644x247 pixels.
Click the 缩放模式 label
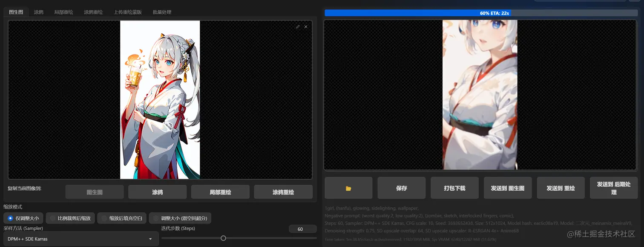point(13,207)
